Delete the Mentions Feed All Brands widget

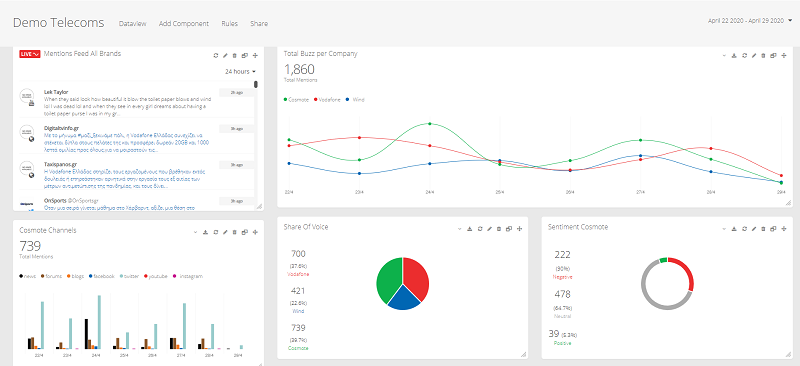[x=235, y=55]
